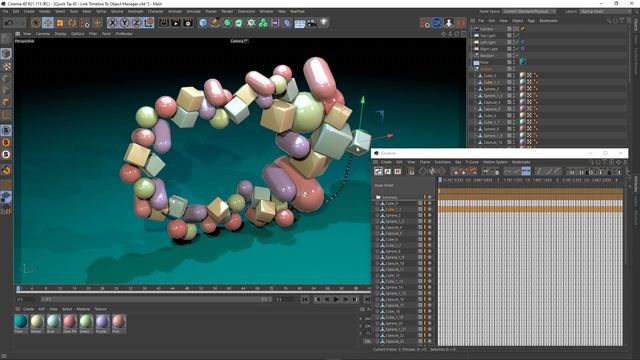The width and height of the screenshot is (640, 360).
Task: Open the Render menu in main menu bar
Action: 227,11
